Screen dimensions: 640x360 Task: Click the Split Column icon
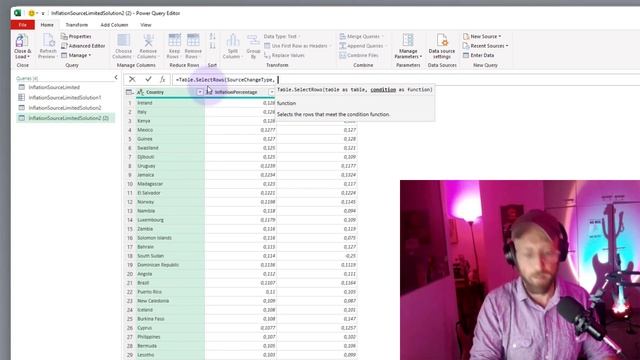(233, 41)
